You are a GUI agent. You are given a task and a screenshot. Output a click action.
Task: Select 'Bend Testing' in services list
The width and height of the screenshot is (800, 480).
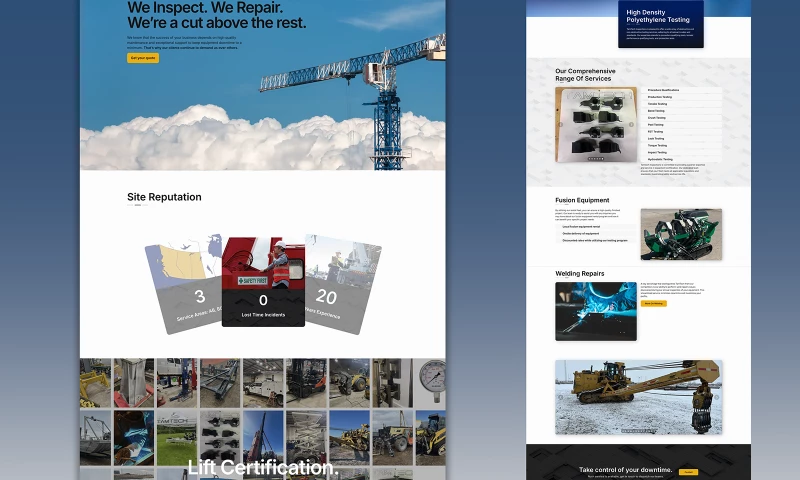tap(681, 111)
